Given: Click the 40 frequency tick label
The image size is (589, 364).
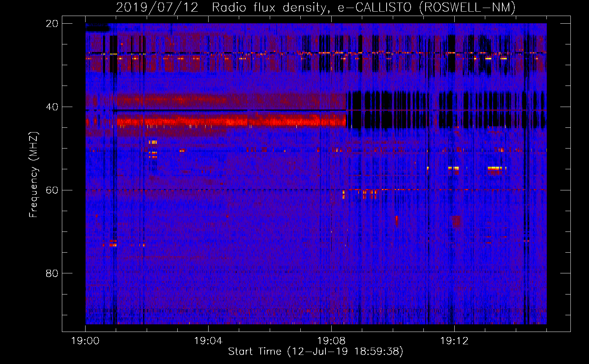Looking at the screenshot, I should pyautogui.click(x=52, y=107).
